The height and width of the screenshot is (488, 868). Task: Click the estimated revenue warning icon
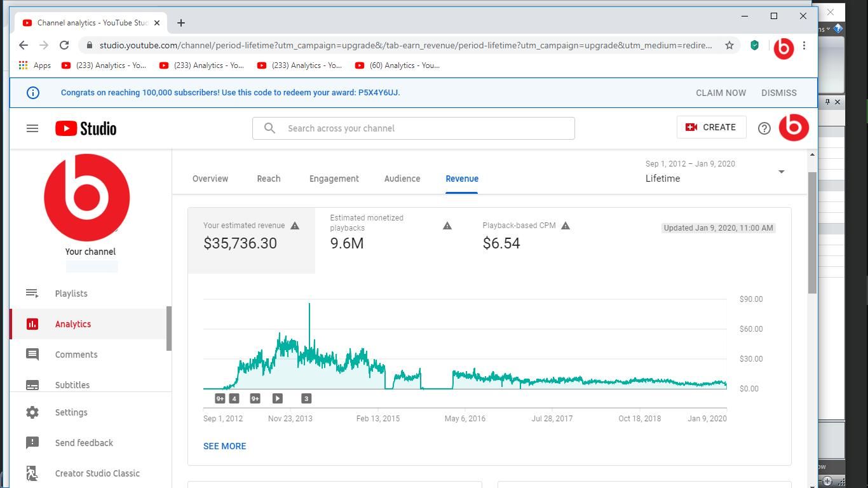pos(295,226)
